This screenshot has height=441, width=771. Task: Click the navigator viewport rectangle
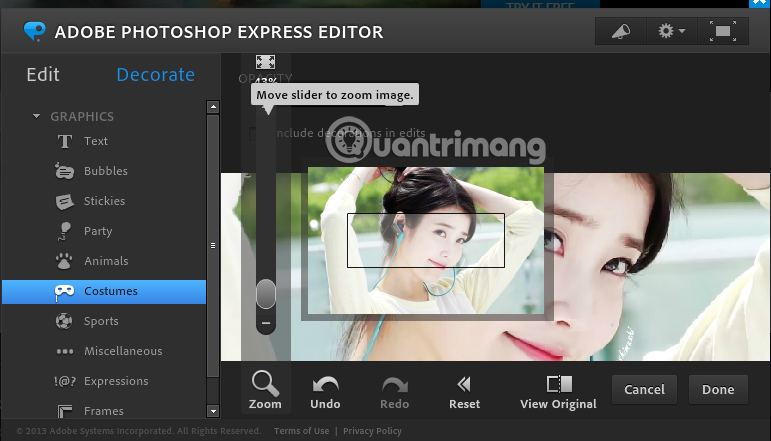tap(426, 240)
